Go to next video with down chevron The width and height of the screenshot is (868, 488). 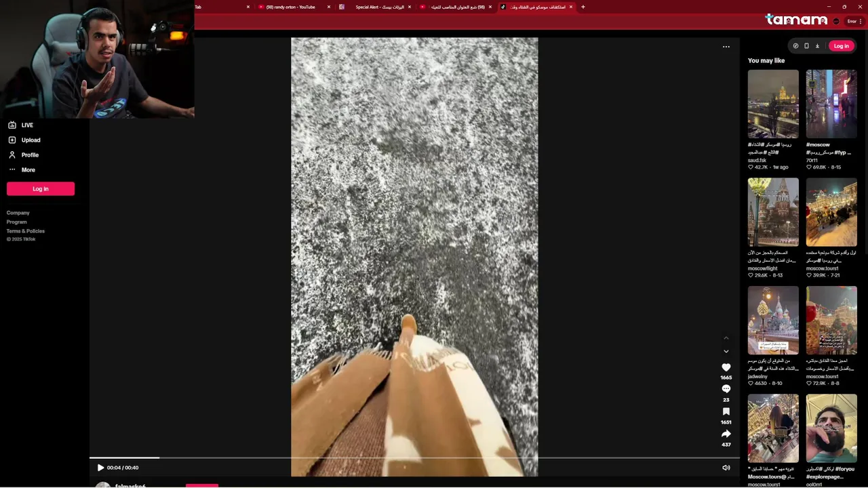click(x=726, y=352)
